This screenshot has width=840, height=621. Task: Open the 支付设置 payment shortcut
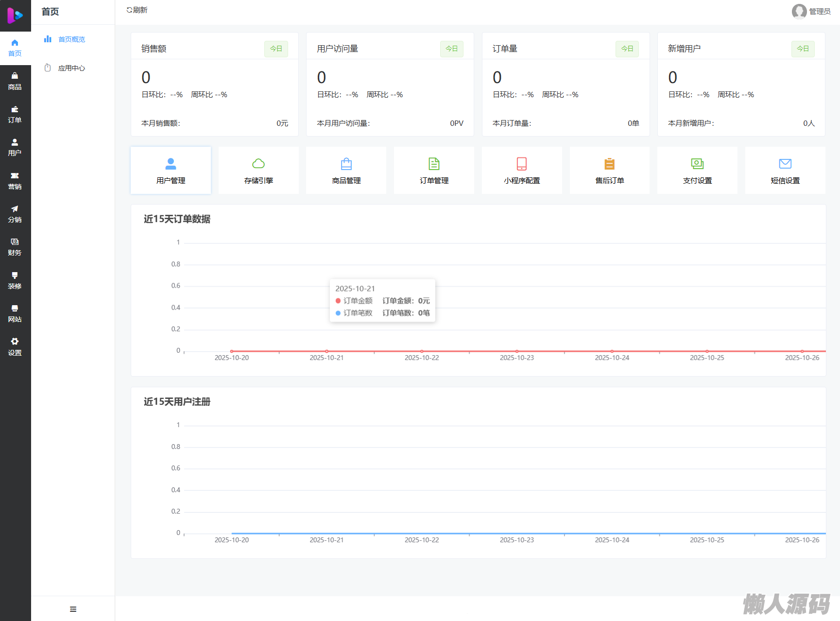(697, 170)
